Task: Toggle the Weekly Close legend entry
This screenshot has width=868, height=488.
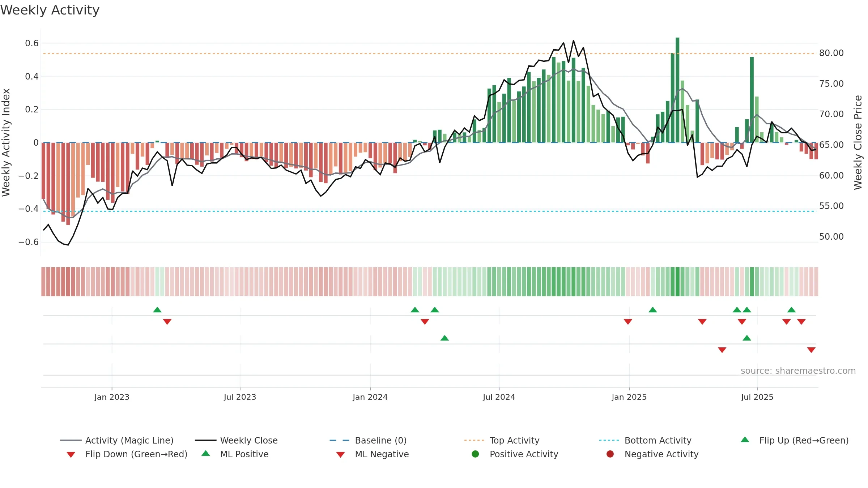Action: coord(236,440)
